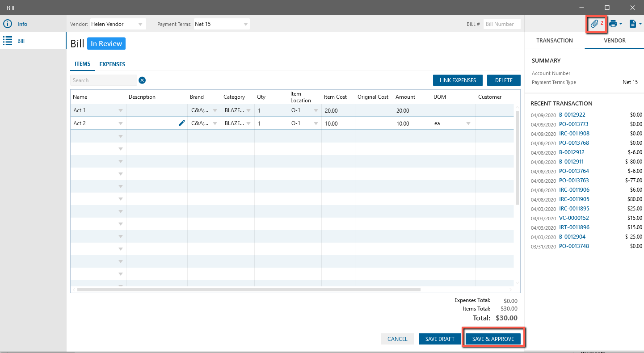This screenshot has width=644, height=353.
Task: Open the Payment Terms dropdown
Action: tap(245, 24)
